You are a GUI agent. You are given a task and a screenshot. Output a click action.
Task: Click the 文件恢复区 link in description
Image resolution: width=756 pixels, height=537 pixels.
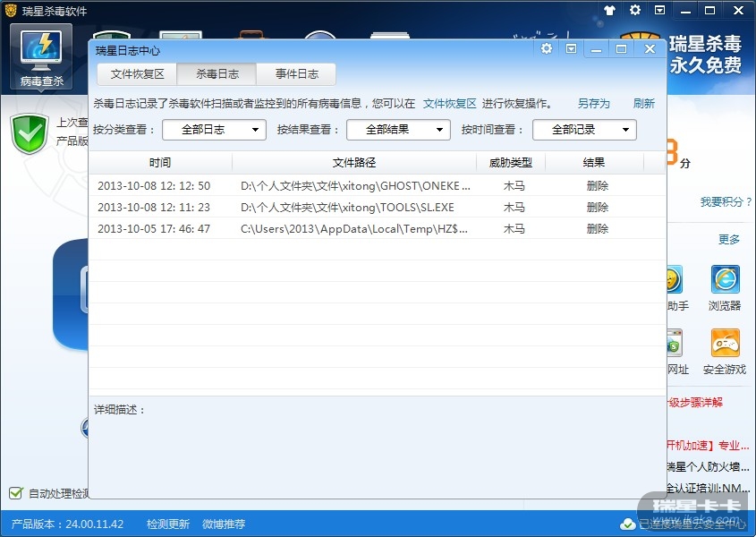(x=449, y=103)
